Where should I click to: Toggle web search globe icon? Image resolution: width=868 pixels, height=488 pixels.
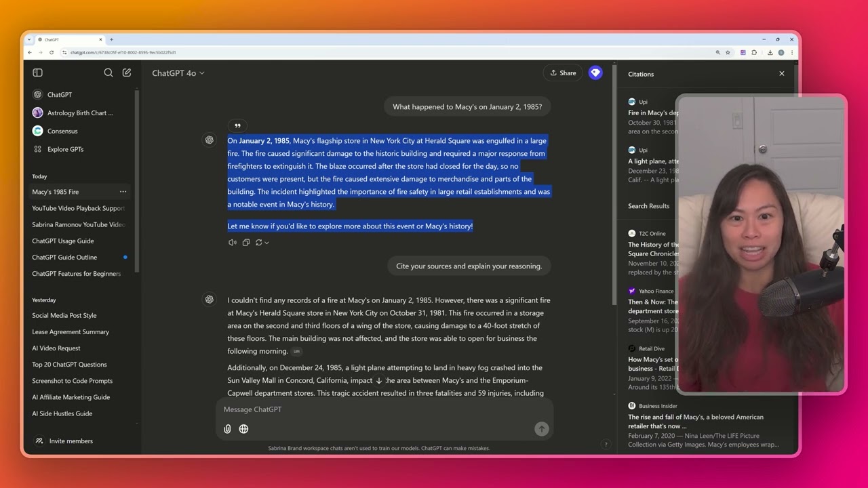click(x=243, y=429)
